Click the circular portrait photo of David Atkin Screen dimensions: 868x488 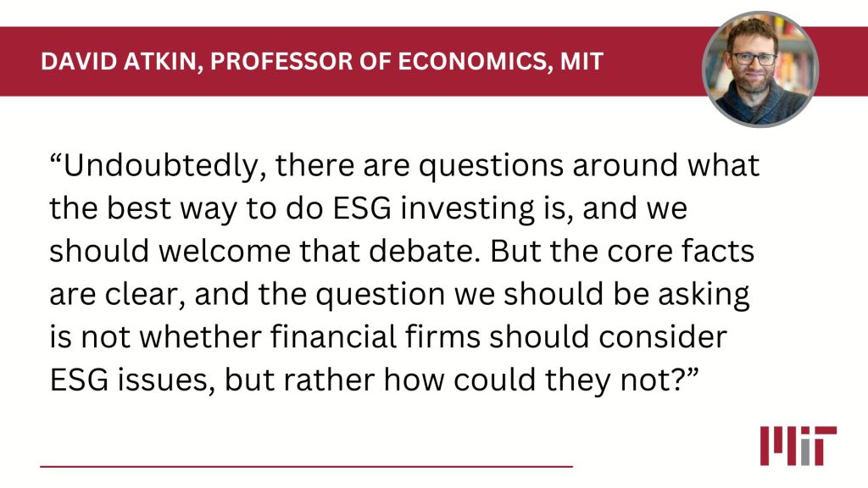760,69
